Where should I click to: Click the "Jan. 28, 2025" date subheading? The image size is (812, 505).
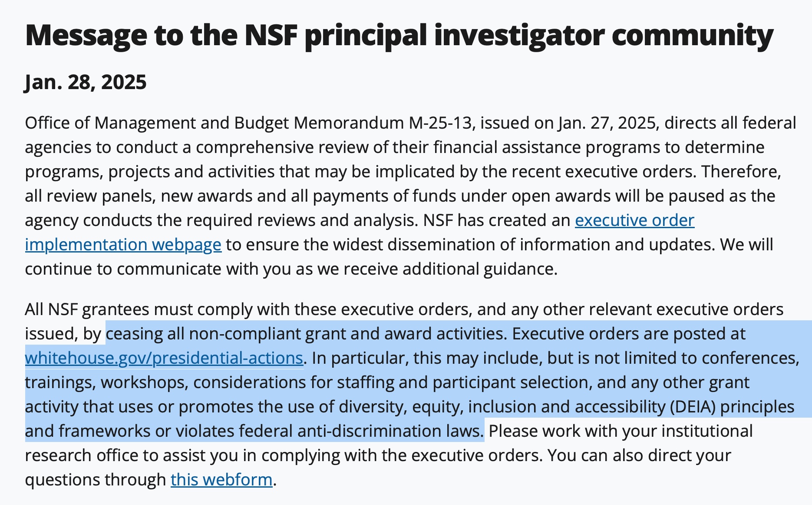pyautogui.click(x=86, y=82)
